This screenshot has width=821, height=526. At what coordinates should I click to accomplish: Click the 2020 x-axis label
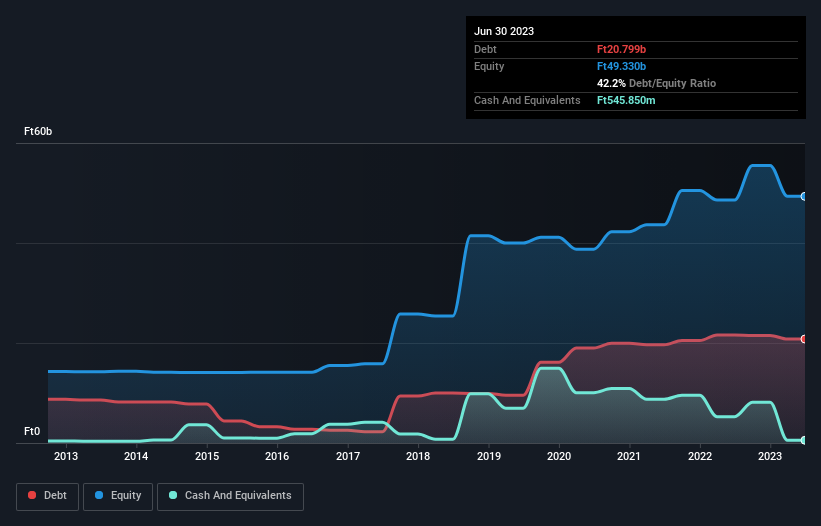tap(559, 456)
